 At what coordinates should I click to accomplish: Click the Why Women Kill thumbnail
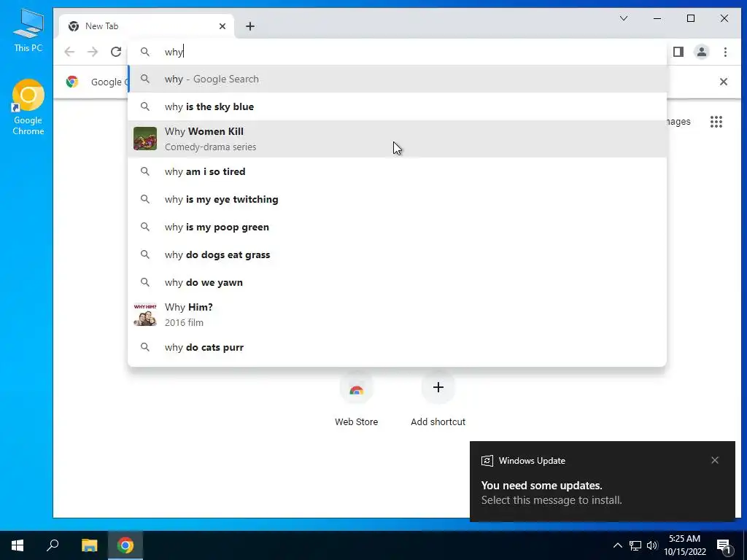click(x=145, y=139)
